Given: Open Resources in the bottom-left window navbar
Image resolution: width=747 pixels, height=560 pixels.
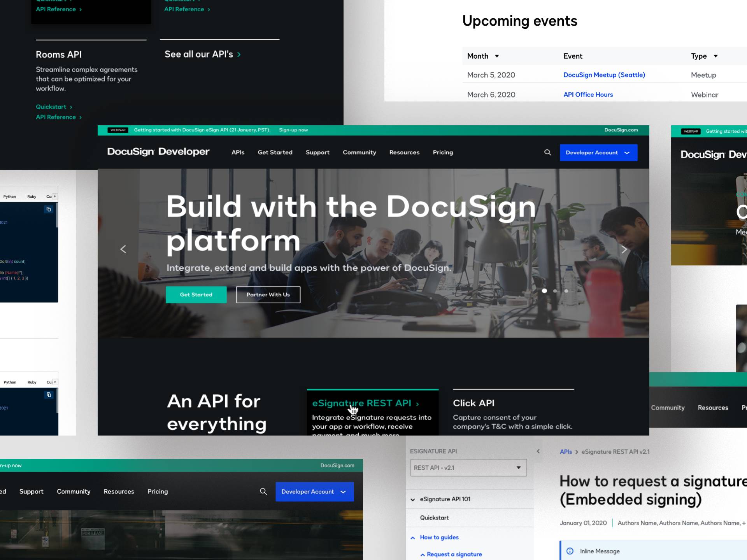Looking at the screenshot, I should click(119, 492).
